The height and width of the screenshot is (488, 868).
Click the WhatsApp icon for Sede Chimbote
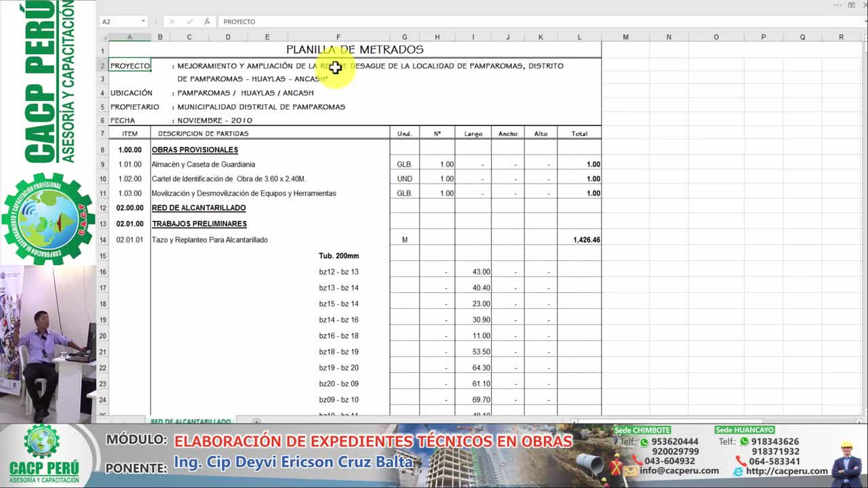click(644, 441)
